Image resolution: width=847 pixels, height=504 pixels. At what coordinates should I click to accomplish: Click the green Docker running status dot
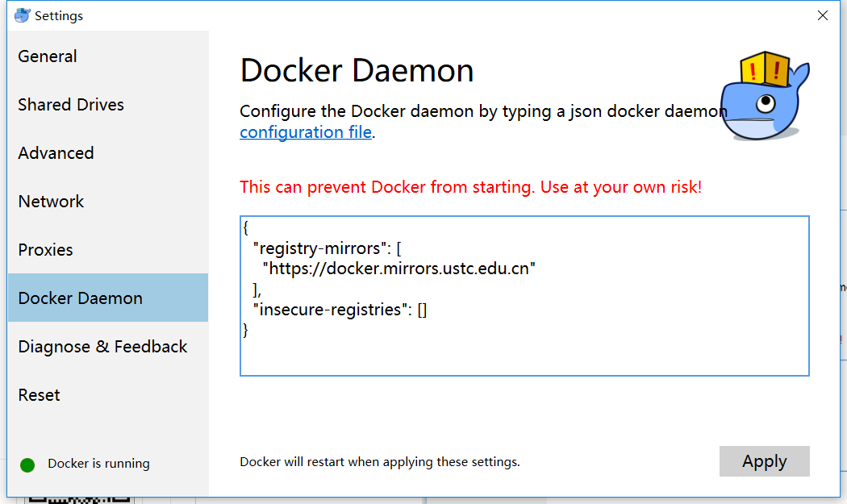(x=27, y=464)
